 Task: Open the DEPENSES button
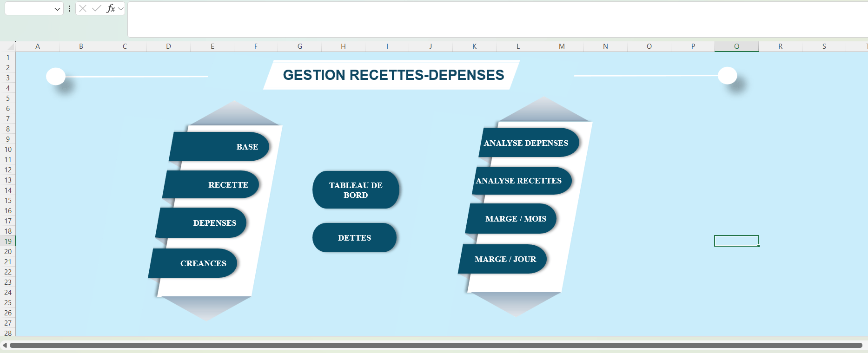[201, 222]
